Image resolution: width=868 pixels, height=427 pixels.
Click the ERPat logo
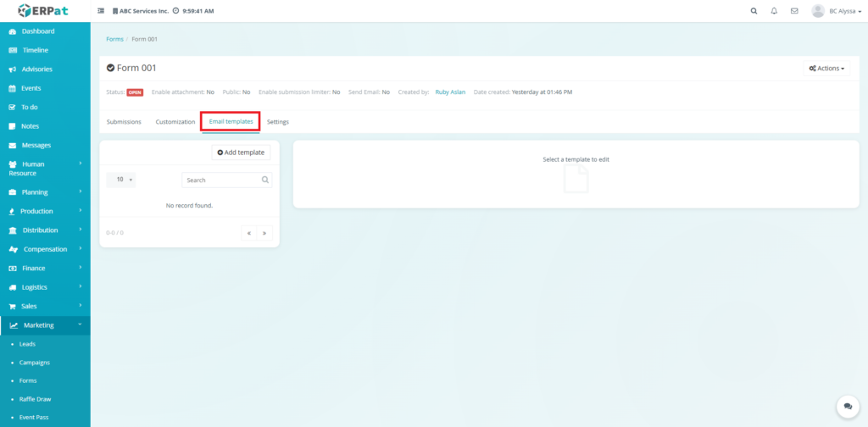coord(45,11)
